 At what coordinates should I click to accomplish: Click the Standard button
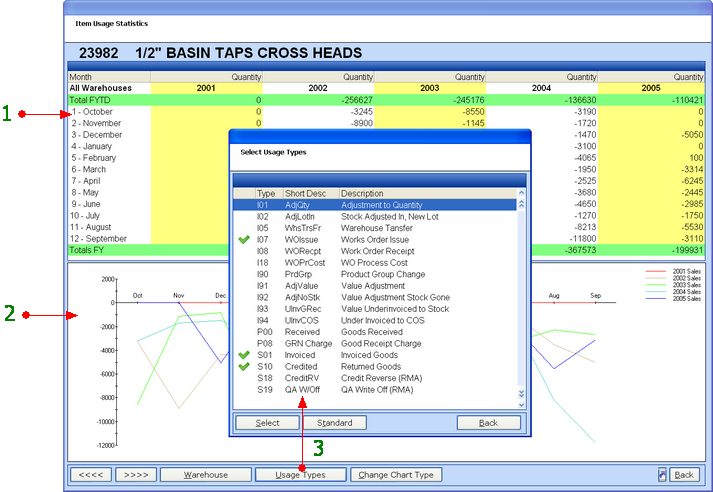[335, 423]
